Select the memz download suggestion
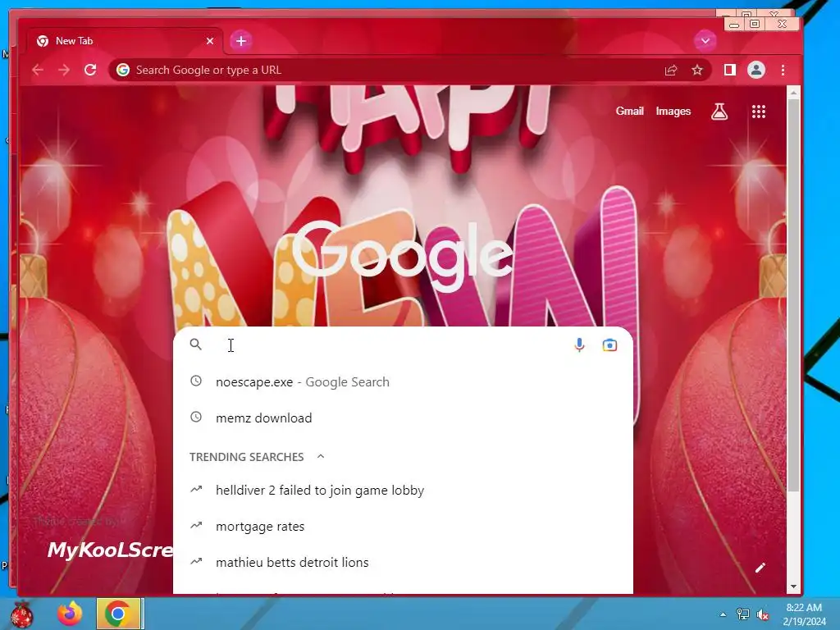 [x=403, y=418]
